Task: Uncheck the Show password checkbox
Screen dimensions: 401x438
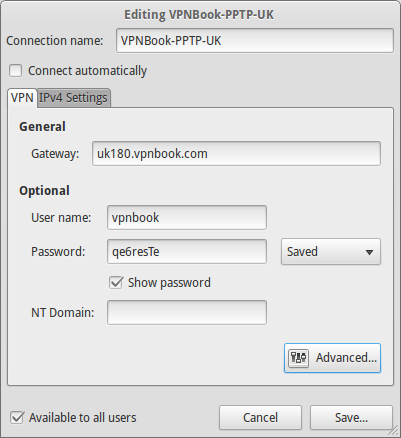Action: 116,283
